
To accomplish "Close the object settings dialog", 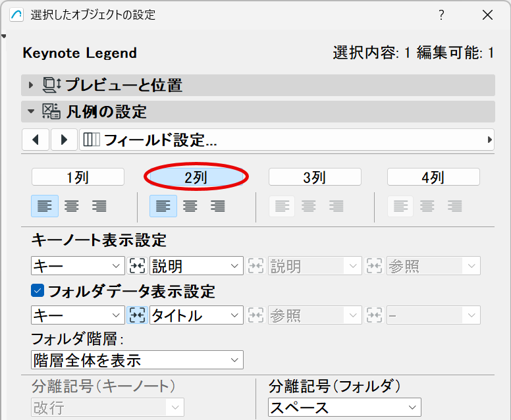I will pos(487,14).
